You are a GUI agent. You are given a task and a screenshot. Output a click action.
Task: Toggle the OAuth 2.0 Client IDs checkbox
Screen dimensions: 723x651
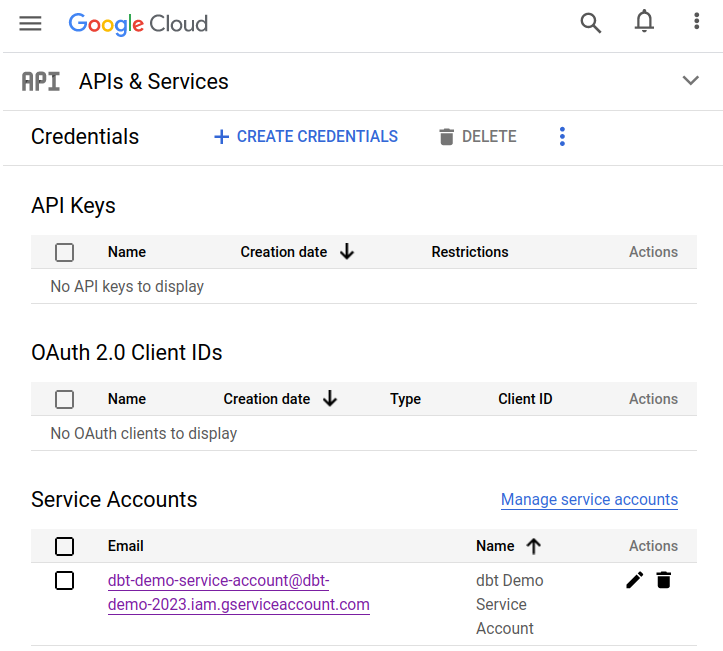tap(65, 399)
